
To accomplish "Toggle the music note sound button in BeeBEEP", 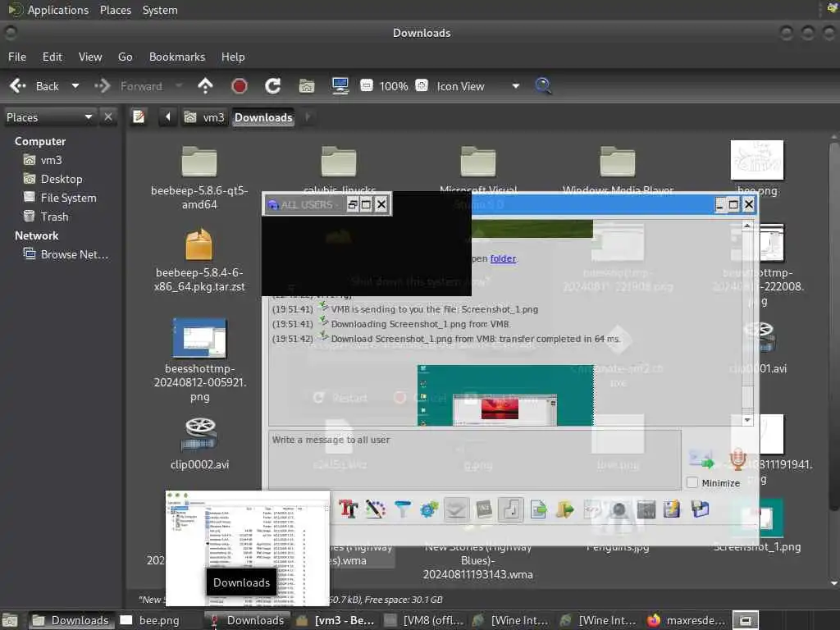I will click(510, 509).
